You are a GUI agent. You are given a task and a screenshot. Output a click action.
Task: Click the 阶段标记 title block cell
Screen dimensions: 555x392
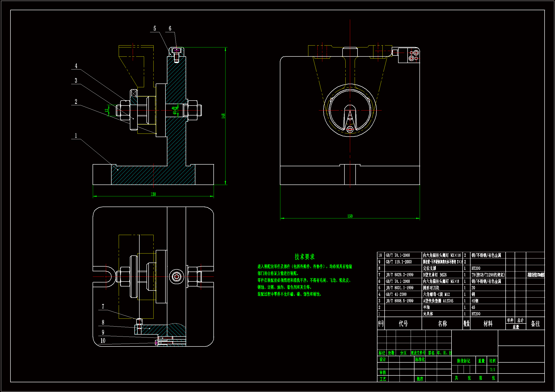click(x=463, y=361)
